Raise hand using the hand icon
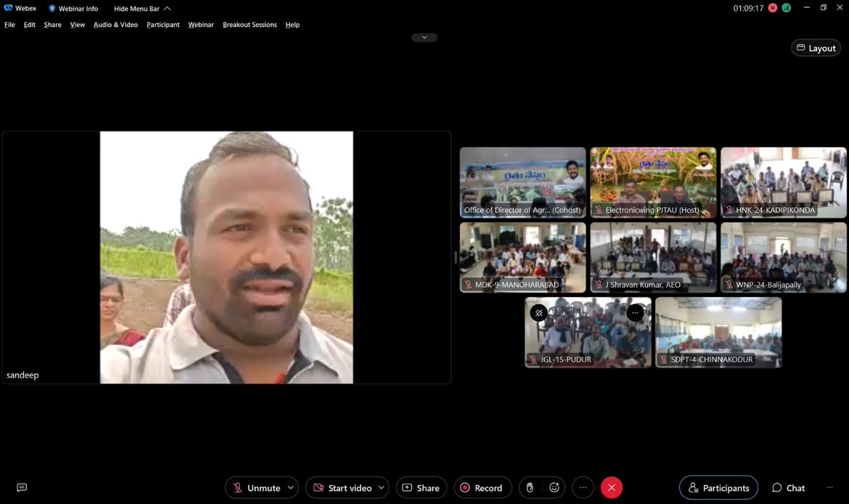849x504 pixels. (530, 488)
